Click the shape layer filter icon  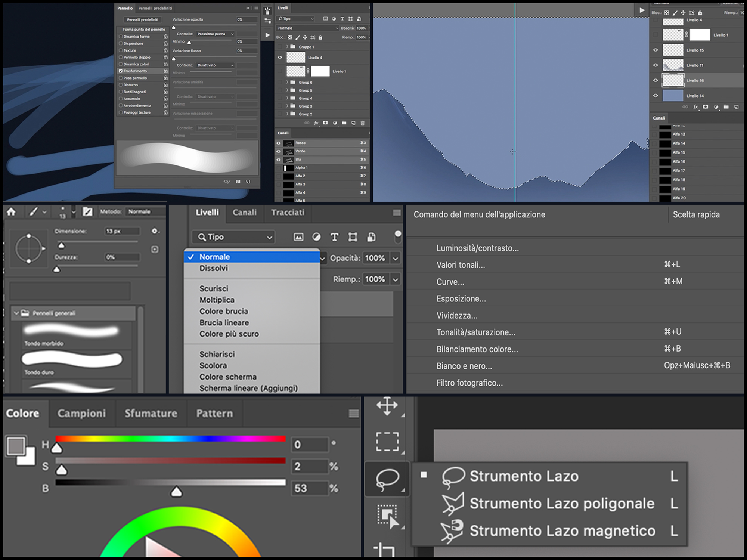(x=353, y=237)
